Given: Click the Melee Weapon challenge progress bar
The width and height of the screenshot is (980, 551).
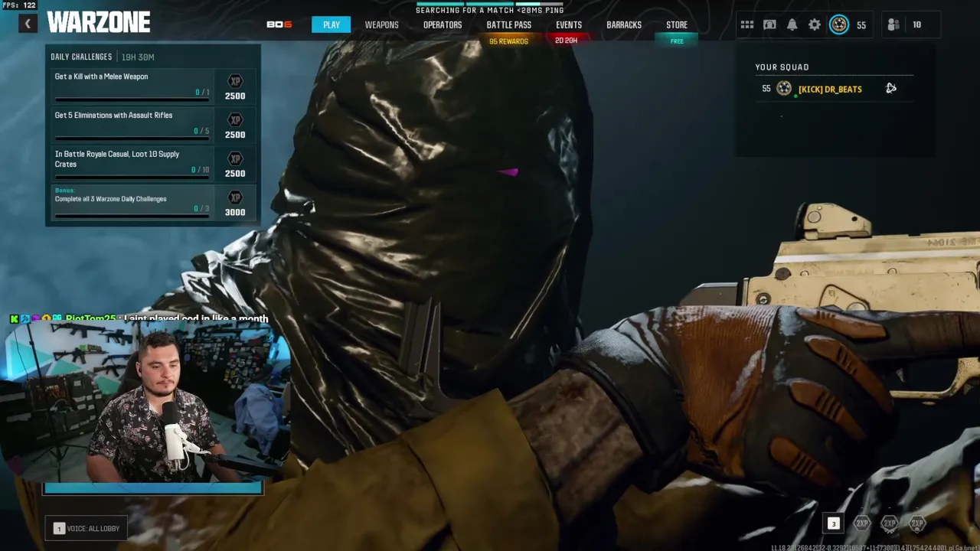Looking at the screenshot, I should pyautogui.click(x=132, y=99).
